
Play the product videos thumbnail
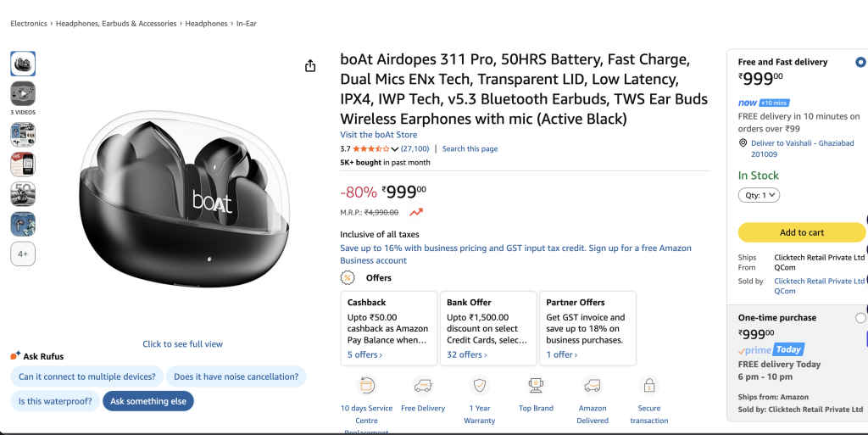coord(23,93)
